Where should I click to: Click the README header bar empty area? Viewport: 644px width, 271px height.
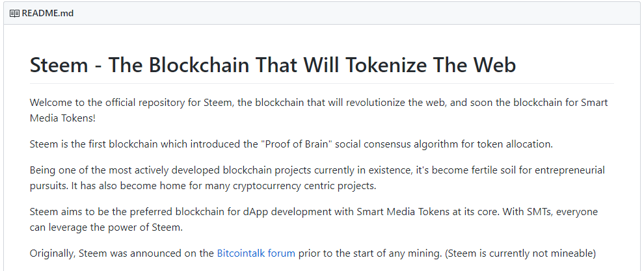[357, 13]
